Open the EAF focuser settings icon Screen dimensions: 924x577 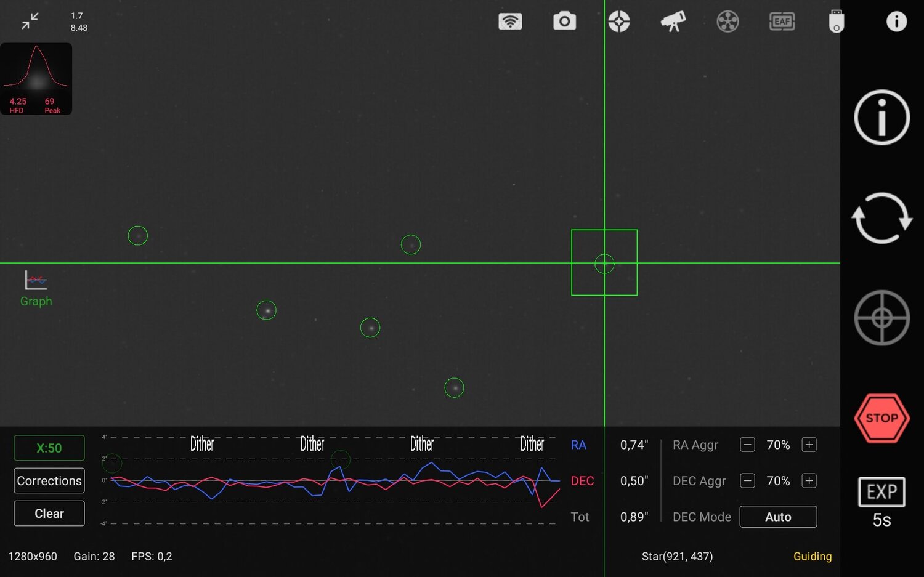(x=781, y=21)
